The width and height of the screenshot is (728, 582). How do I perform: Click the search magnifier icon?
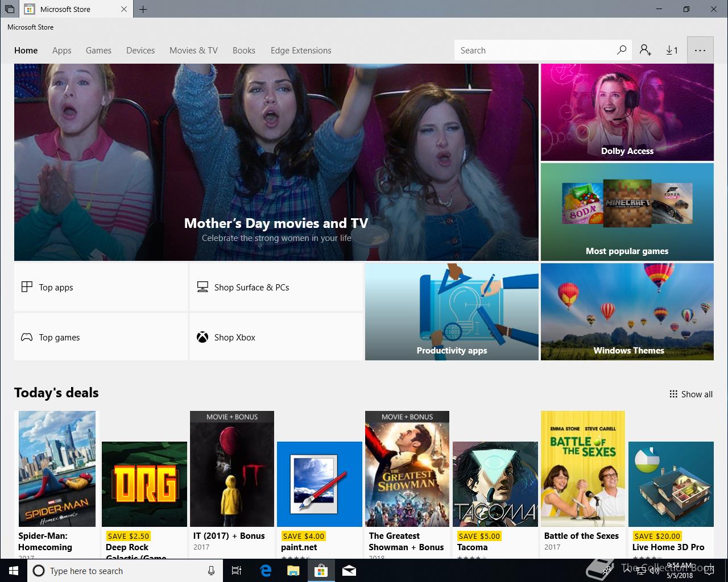click(622, 50)
